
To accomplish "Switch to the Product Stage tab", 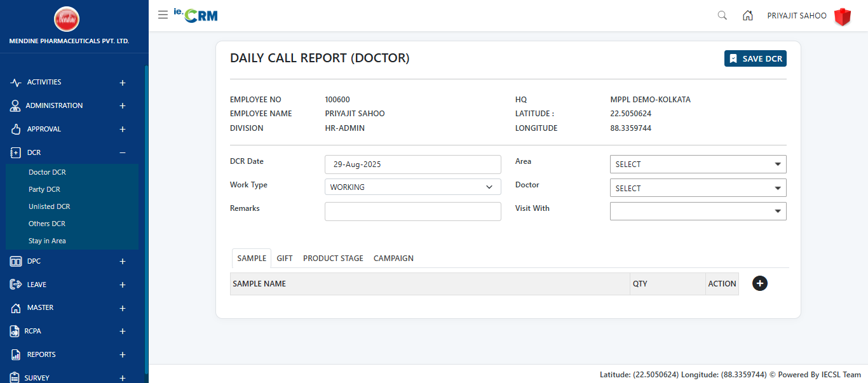I will (x=333, y=259).
